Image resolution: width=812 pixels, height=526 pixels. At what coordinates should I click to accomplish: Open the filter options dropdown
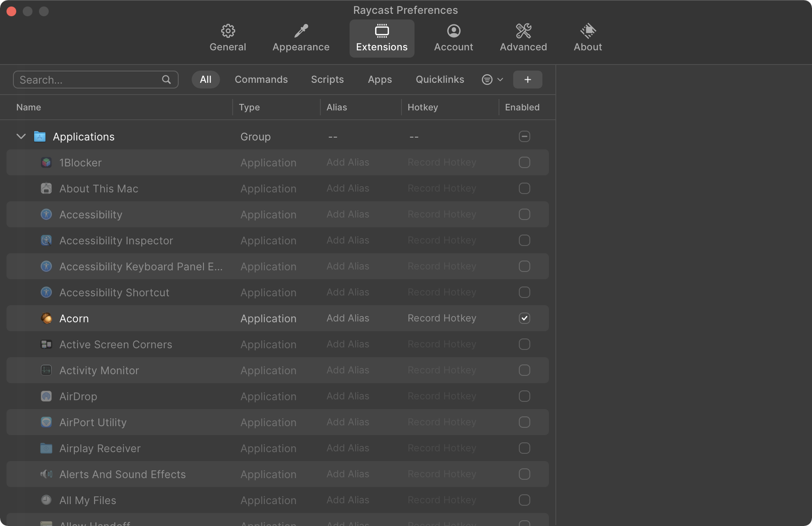pyautogui.click(x=492, y=80)
